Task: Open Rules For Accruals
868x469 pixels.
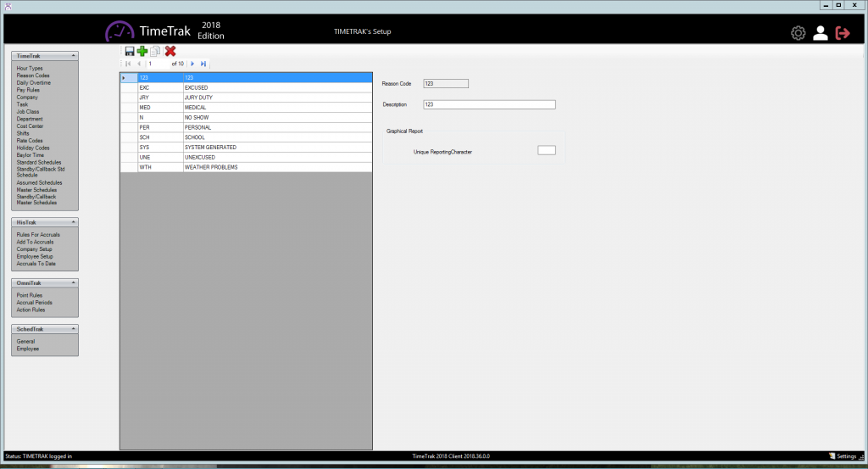Action: 38,234
